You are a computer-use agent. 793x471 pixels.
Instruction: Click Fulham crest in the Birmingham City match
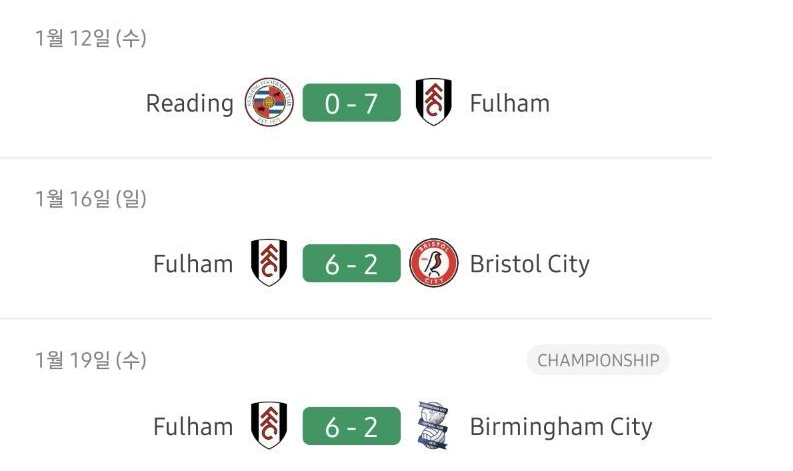point(269,427)
